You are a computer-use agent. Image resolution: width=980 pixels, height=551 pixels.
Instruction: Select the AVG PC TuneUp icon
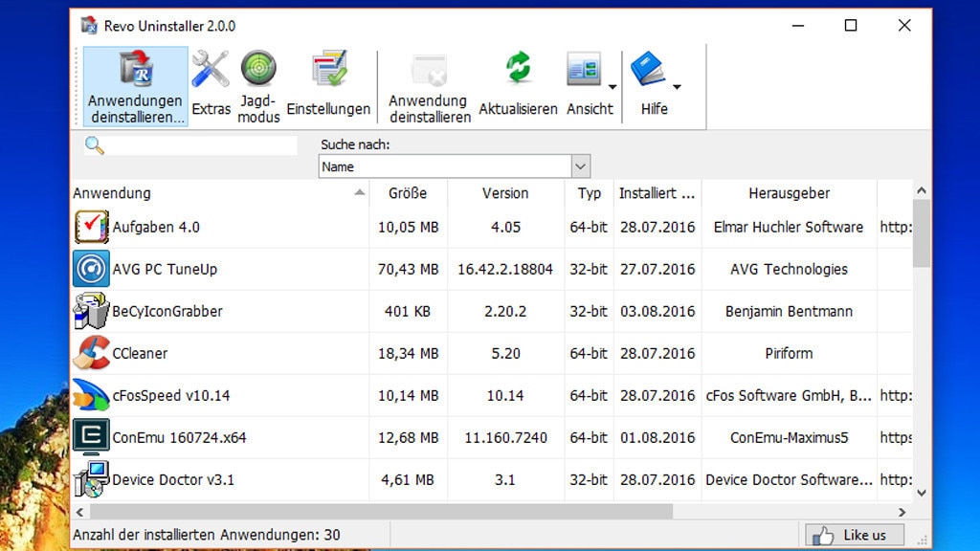(91, 269)
